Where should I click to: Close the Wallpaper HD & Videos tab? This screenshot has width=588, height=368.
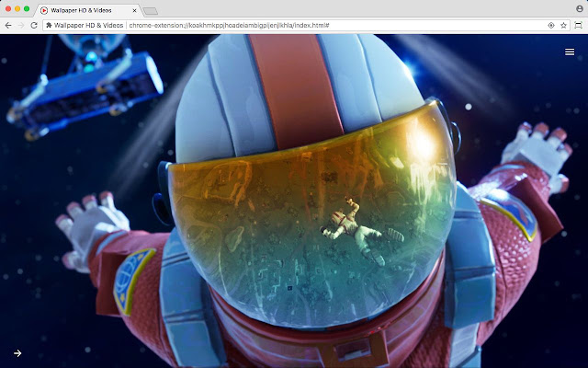(134, 10)
